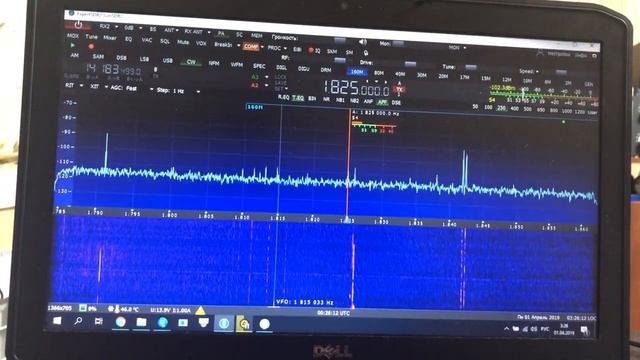The width and height of the screenshot is (640, 360).
Task: Adjust the Drive slider
Action: click(x=410, y=64)
